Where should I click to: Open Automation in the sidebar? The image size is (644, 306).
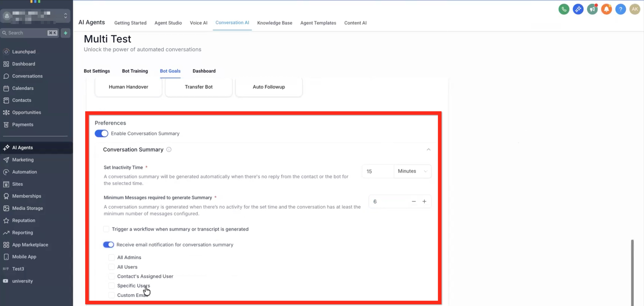25,172
